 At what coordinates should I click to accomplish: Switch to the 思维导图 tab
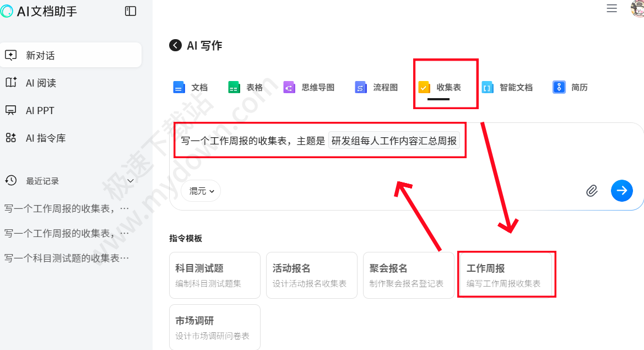tap(309, 87)
